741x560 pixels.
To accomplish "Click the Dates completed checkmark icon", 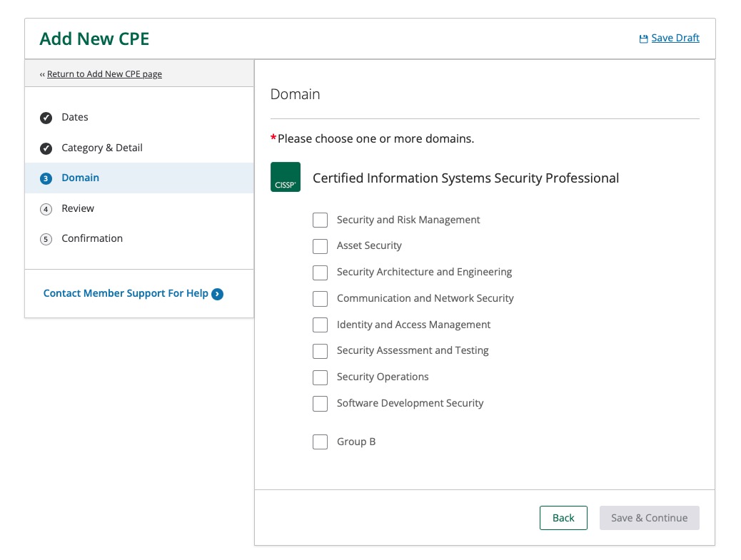I will click(x=46, y=118).
